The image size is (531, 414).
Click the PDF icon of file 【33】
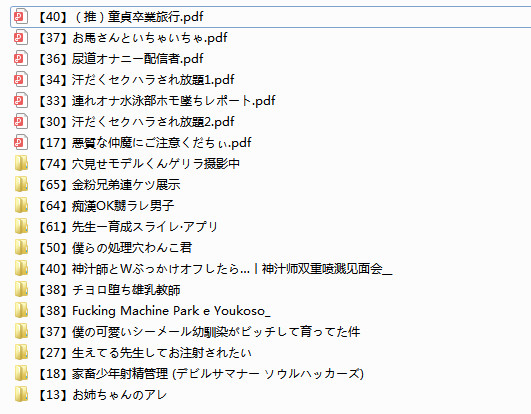click(20, 101)
